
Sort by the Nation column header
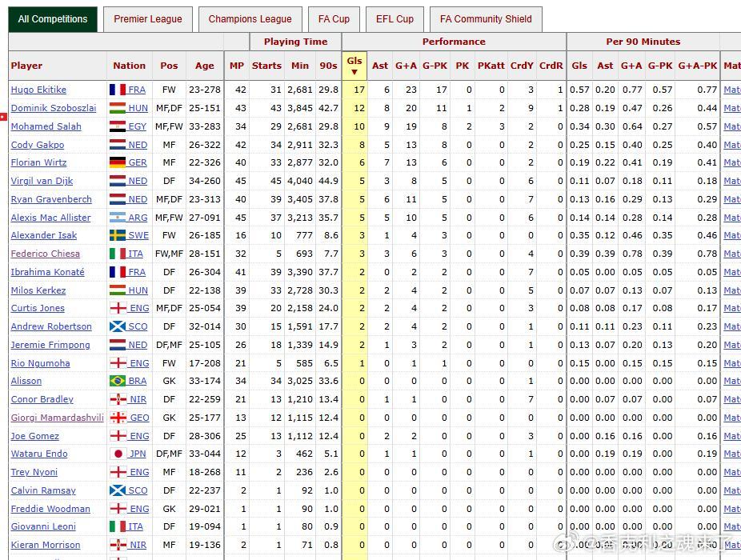(x=129, y=66)
